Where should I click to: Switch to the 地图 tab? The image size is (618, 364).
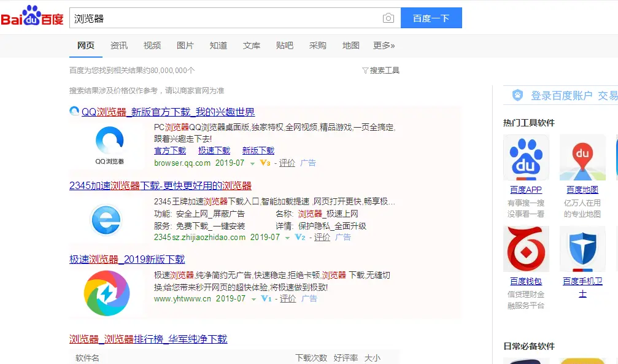[x=350, y=45]
